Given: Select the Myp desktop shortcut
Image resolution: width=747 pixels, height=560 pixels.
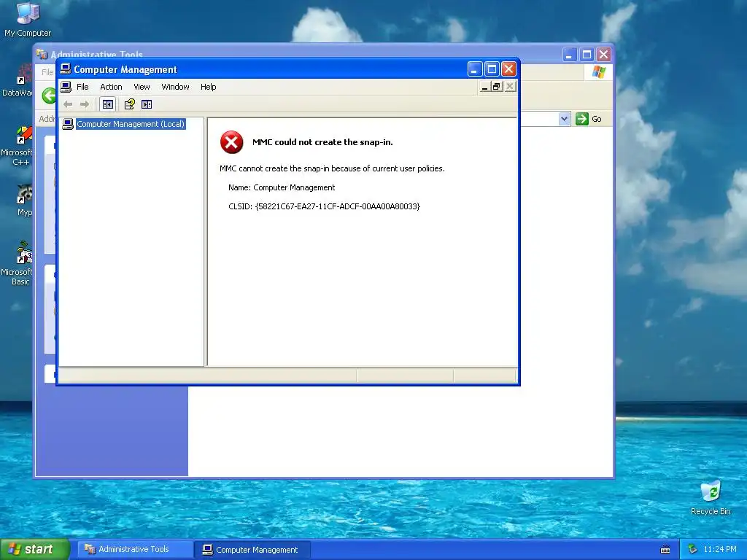Looking at the screenshot, I should pyautogui.click(x=23, y=201).
